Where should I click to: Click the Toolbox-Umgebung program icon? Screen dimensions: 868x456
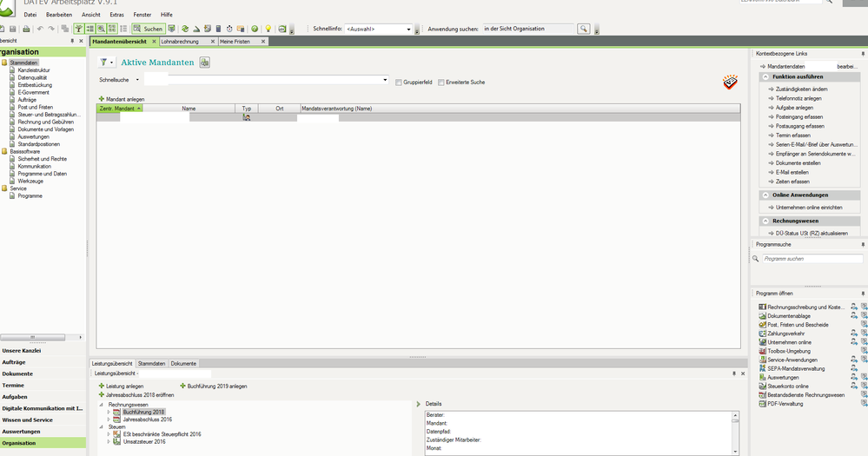click(x=762, y=352)
